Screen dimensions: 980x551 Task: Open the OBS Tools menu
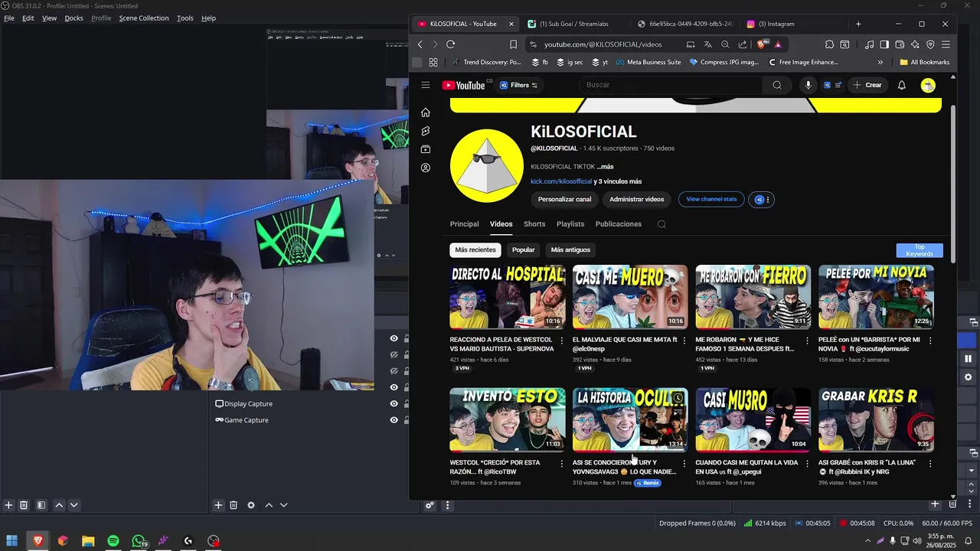tap(185, 18)
